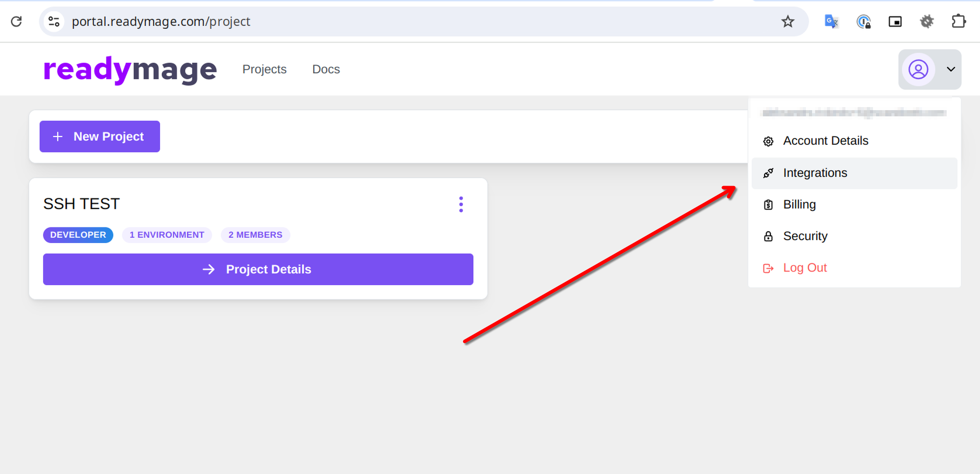980x474 pixels.
Task: Open site information icon in address bar
Action: coord(54,22)
